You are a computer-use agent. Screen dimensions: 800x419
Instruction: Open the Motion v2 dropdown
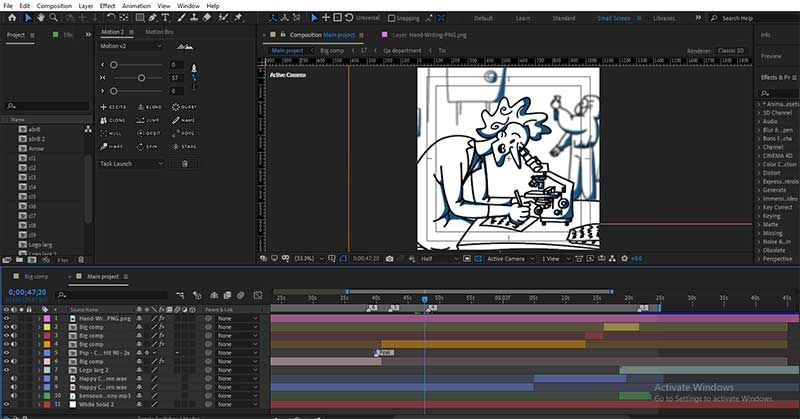[x=131, y=46]
